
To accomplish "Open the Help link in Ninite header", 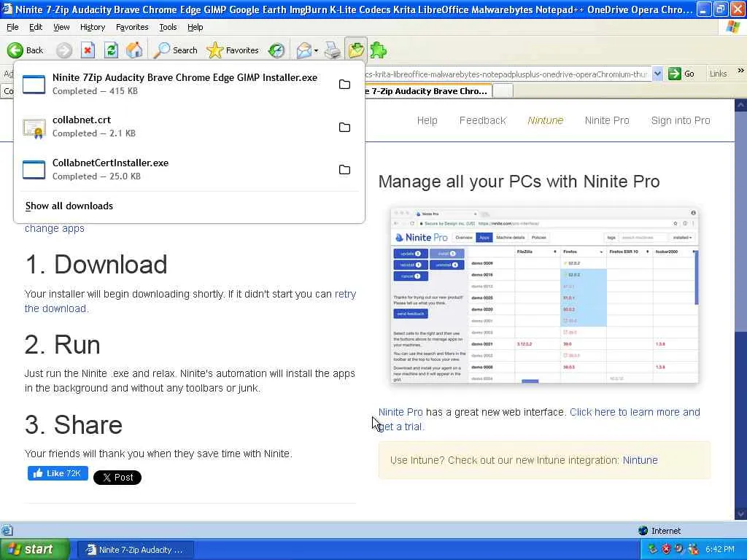I will pos(427,120).
